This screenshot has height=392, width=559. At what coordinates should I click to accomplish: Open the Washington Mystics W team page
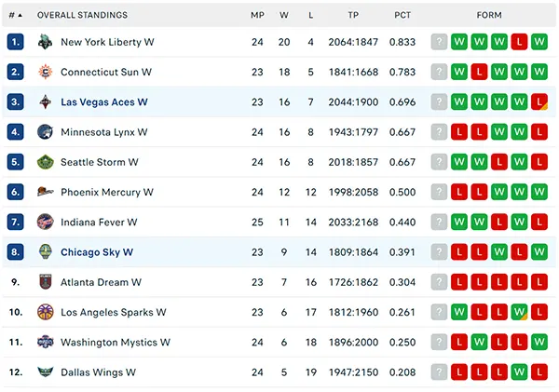(x=116, y=342)
